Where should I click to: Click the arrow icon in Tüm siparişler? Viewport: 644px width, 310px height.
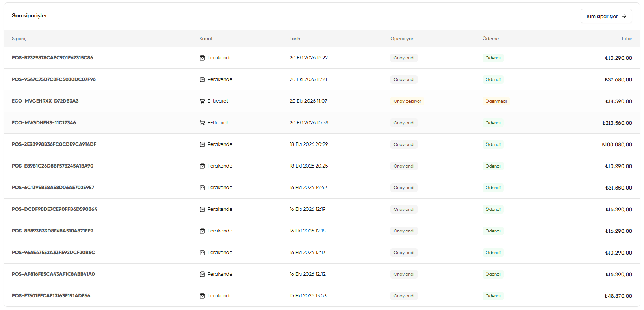(624, 16)
